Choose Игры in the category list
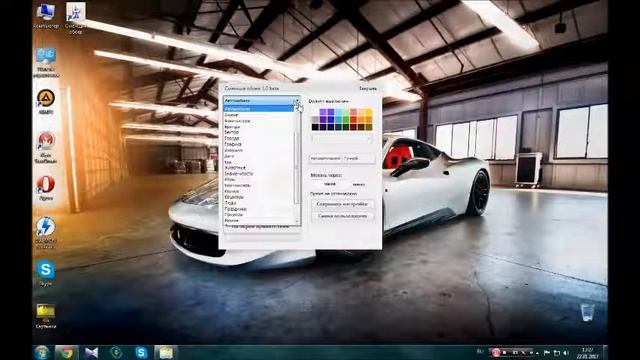Image resolution: width=640 pixels, height=360 pixels. [x=258, y=179]
